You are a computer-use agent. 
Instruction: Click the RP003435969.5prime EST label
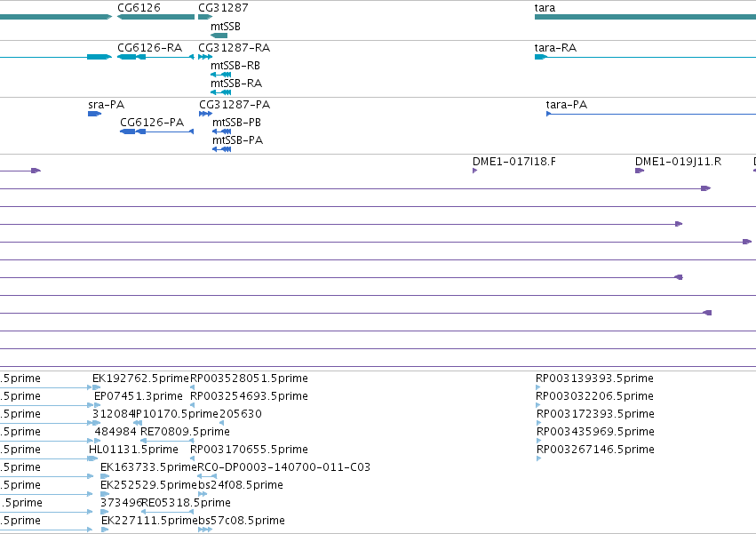[595, 432]
